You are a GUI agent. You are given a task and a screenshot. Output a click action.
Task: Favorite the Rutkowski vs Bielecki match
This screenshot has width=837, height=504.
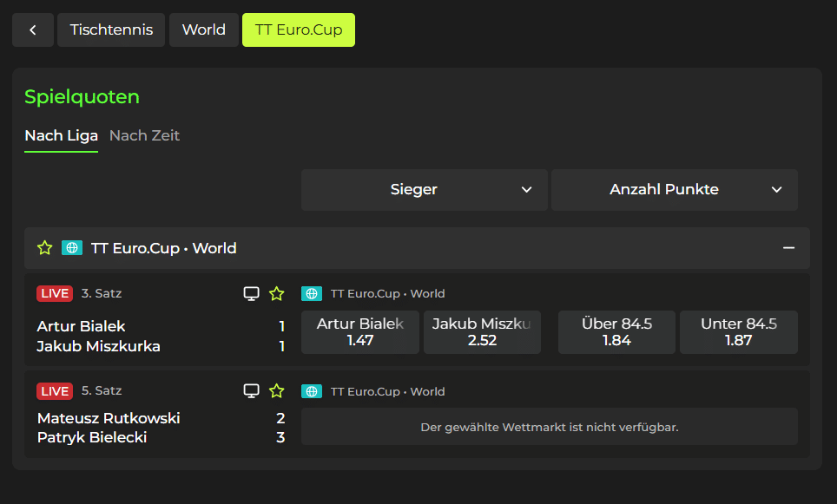tap(276, 391)
